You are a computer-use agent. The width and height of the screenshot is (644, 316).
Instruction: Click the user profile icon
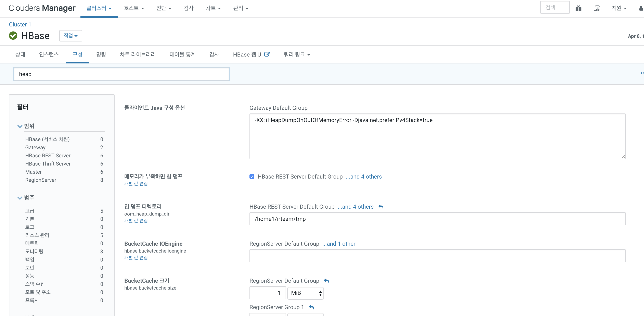tap(641, 9)
